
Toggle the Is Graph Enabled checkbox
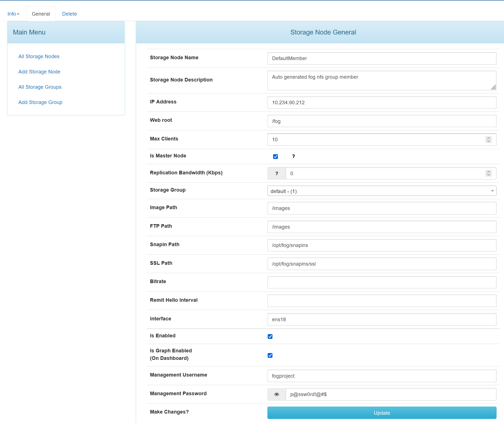click(270, 355)
